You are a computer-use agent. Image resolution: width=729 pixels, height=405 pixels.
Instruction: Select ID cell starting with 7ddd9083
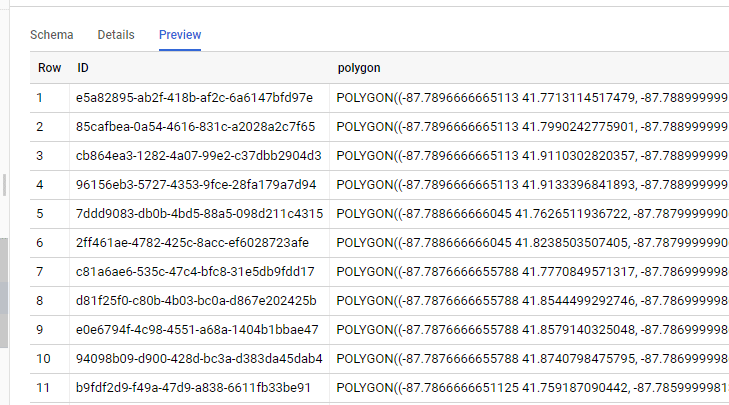tap(199, 214)
